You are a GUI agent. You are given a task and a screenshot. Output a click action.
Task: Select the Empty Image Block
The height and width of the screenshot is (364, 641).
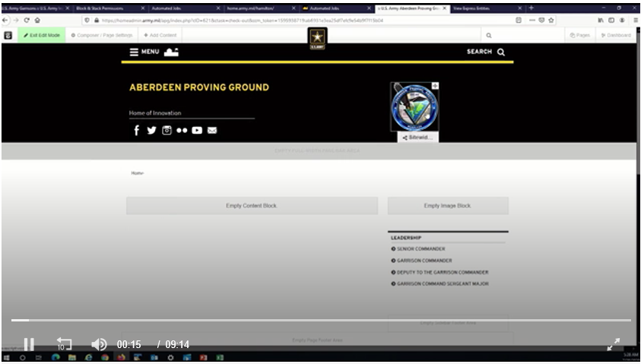448,206
